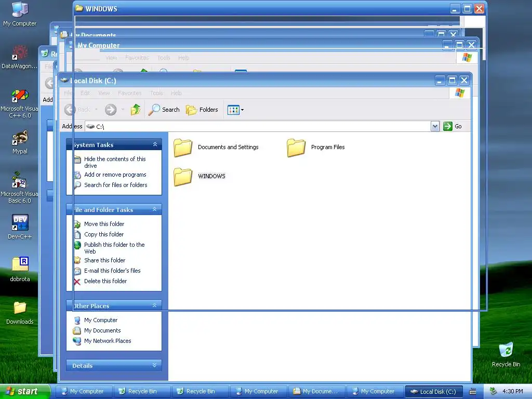Open Search in Local Disk toolbar
The image size is (532, 399).
[164, 110]
